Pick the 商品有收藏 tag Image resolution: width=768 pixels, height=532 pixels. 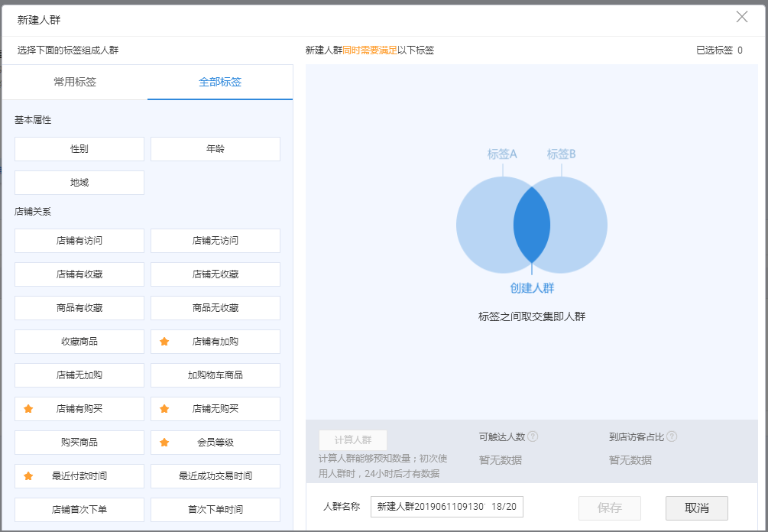coord(79,308)
